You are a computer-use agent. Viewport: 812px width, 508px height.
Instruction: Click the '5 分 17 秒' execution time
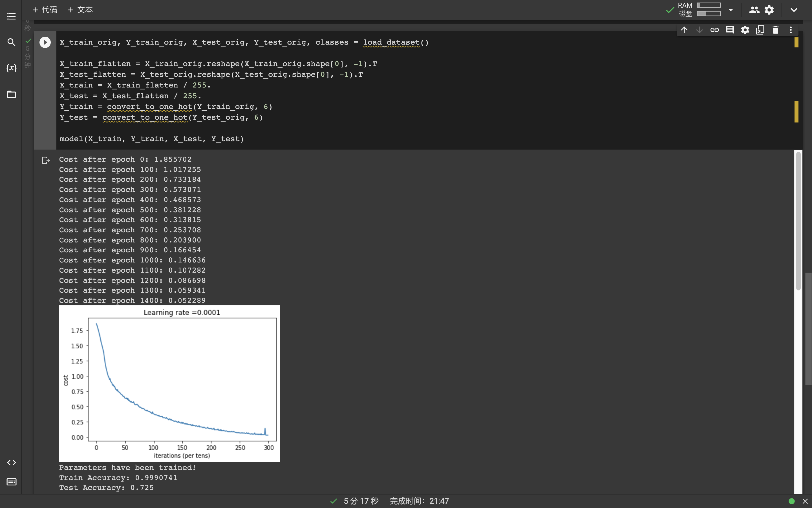(x=361, y=501)
